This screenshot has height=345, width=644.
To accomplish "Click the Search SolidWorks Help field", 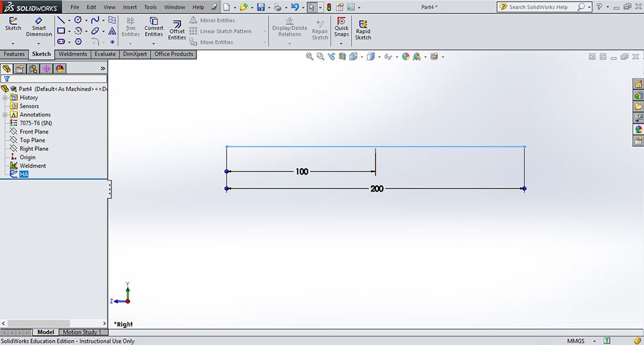I will point(542,7).
